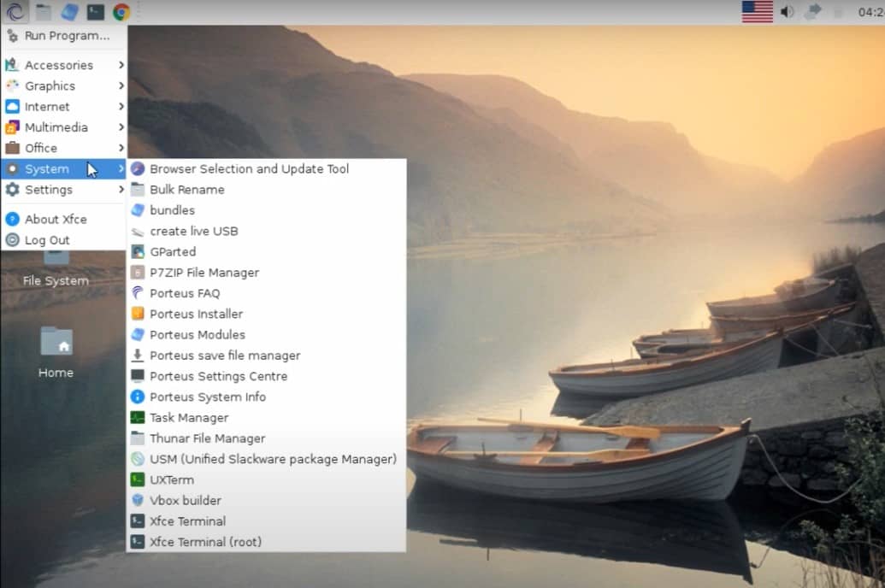Click the US flag keyboard layout indicator
Image resolution: width=885 pixels, height=588 pixels.
tap(756, 12)
